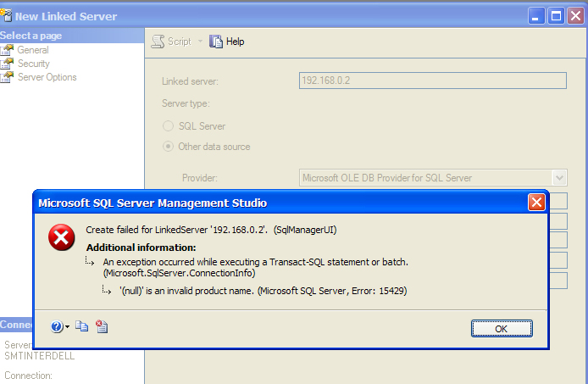Close the Microsoft SQL Server Management Studio dialog
The height and width of the screenshot is (384, 588).
(x=536, y=203)
